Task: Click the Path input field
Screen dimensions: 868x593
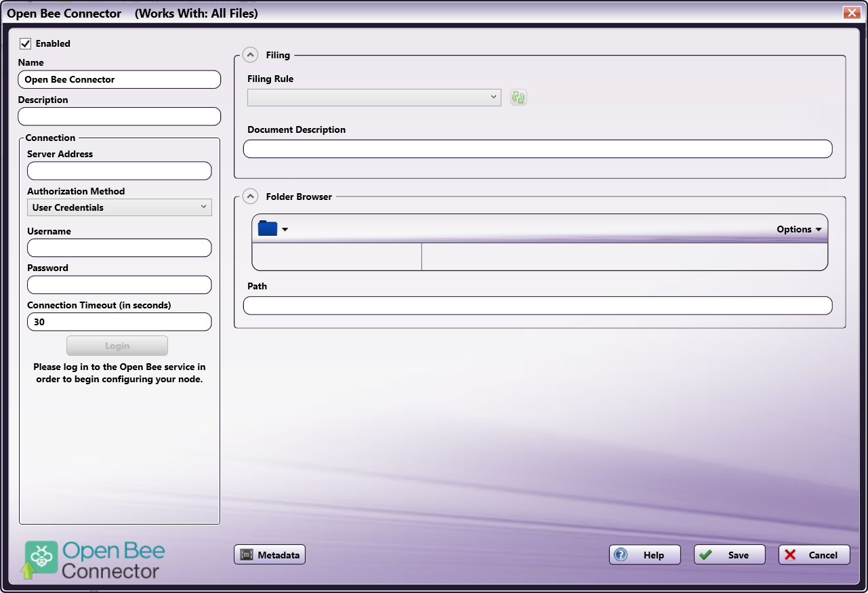Action: tap(537, 306)
